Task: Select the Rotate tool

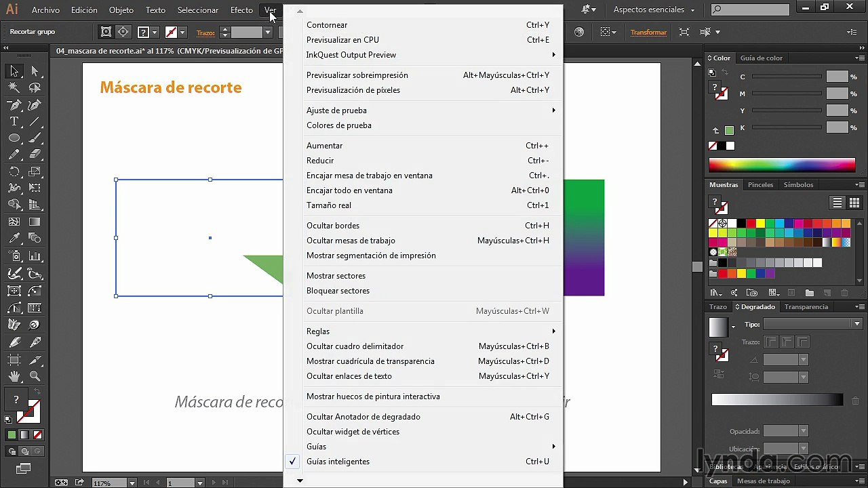Action: click(14, 172)
